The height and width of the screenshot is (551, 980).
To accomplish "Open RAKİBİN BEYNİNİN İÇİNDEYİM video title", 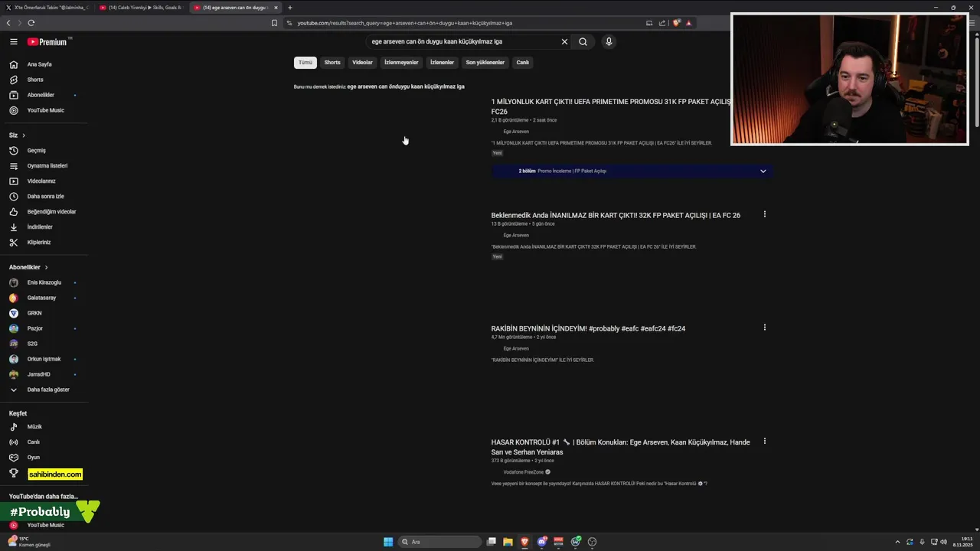I will (x=588, y=329).
